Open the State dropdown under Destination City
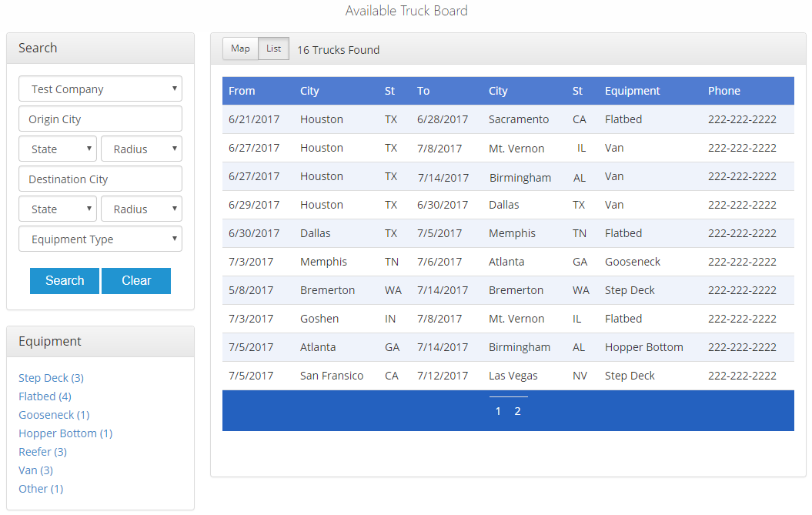Image resolution: width=812 pixels, height=515 pixels. click(58, 209)
